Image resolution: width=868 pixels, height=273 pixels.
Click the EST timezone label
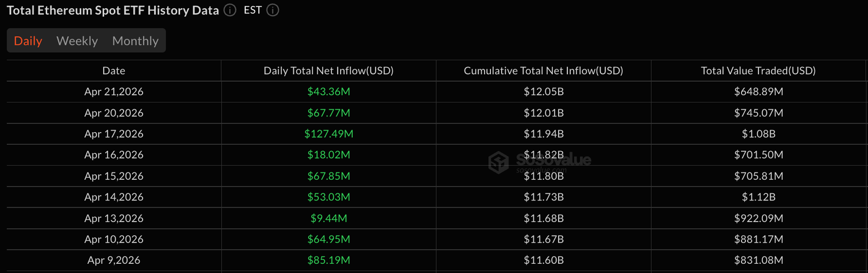point(253,10)
